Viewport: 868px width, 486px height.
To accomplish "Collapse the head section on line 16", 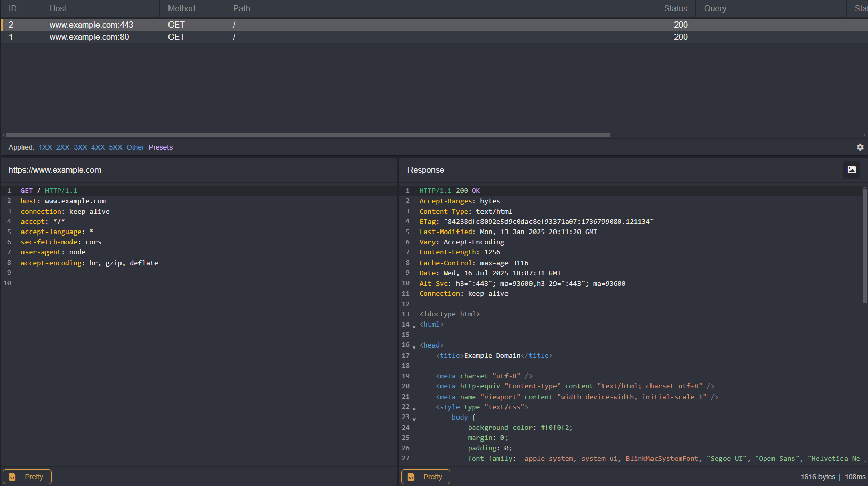I will point(414,346).
